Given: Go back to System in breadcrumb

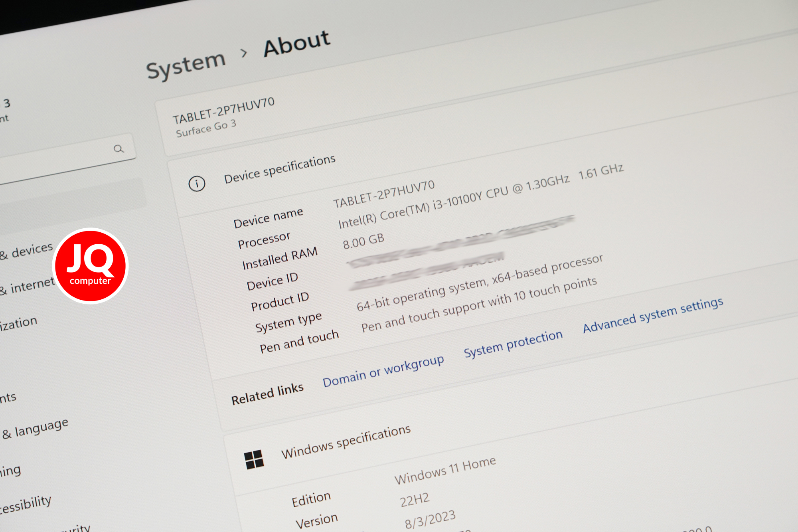Looking at the screenshot, I should click(186, 65).
